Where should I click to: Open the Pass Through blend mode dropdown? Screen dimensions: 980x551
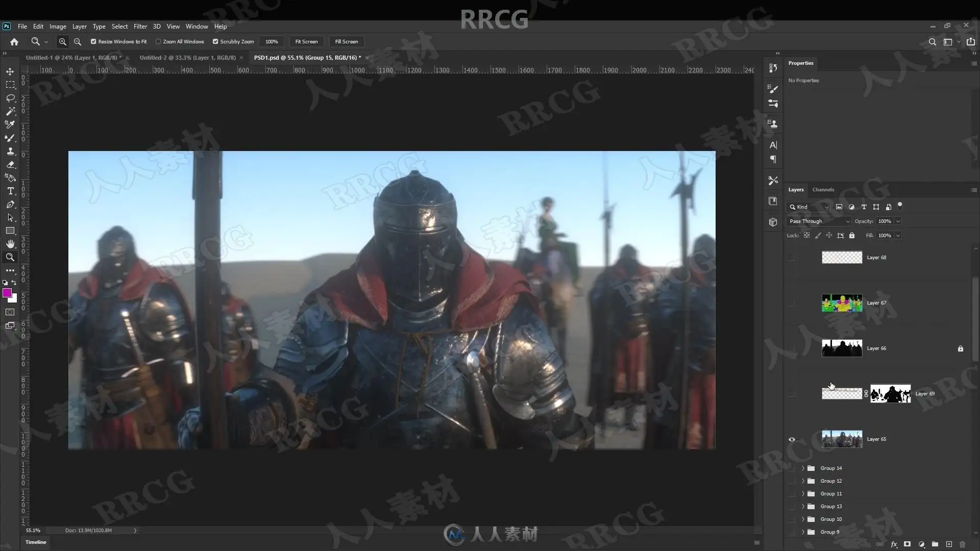pos(819,221)
